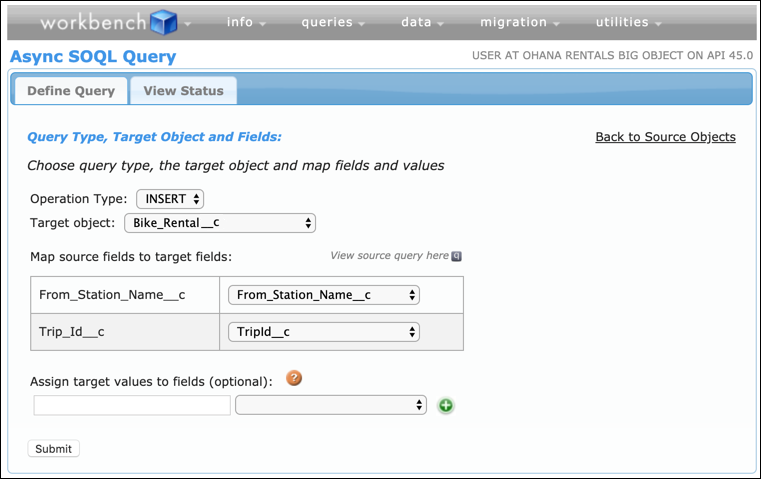
Task: Click the user and API version text
Action: (x=612, y=55)
